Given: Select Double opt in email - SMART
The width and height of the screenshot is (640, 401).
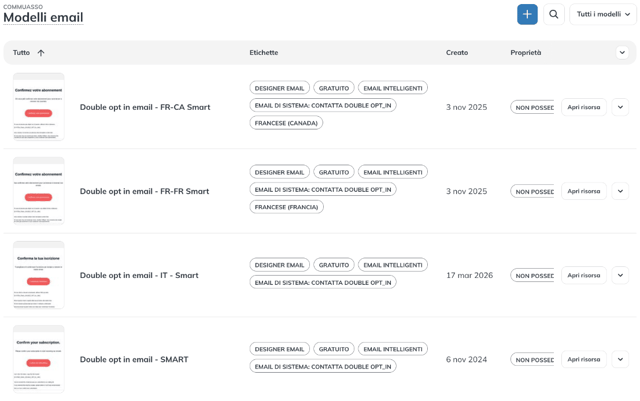Looking at the screenshot, I should (134, 360).
